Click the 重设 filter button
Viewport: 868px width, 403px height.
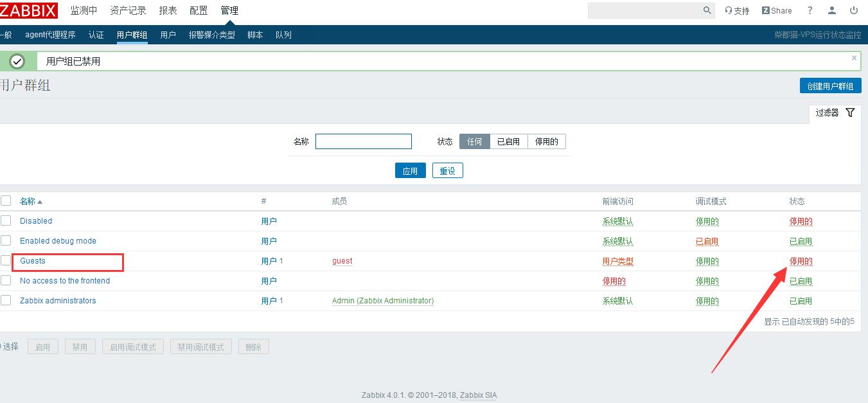[448, 170]
